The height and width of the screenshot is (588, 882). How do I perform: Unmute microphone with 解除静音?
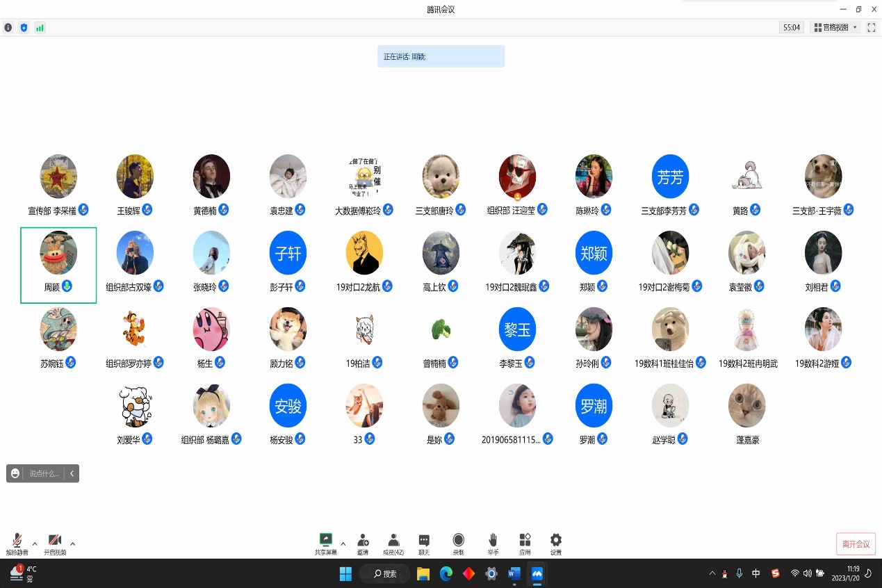pos(17,541)
